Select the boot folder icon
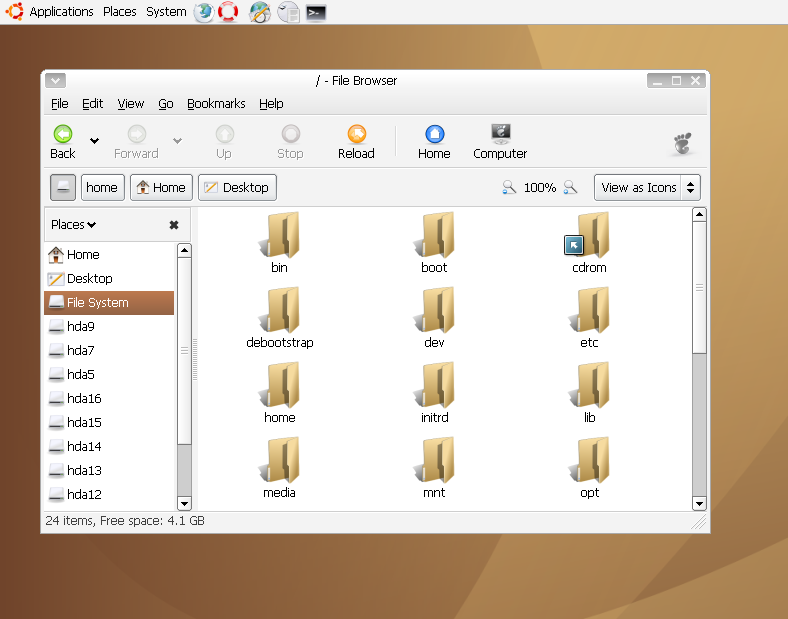The height and width of the screenshot is (619, 788). point(435,235)
